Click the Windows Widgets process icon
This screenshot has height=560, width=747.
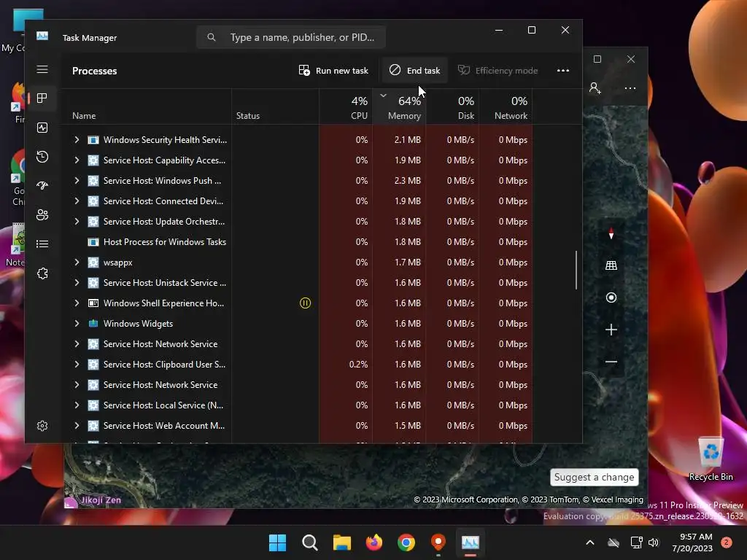pos(93,323)
